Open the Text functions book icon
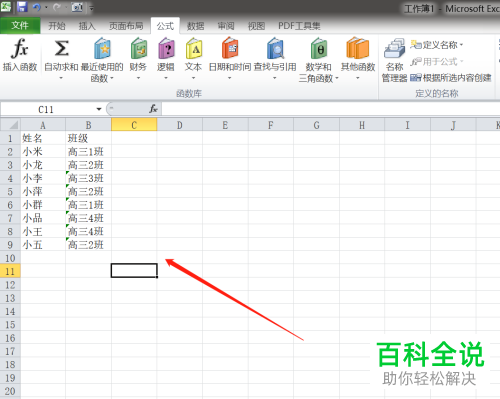500x399 pixels. pos(194,49)
